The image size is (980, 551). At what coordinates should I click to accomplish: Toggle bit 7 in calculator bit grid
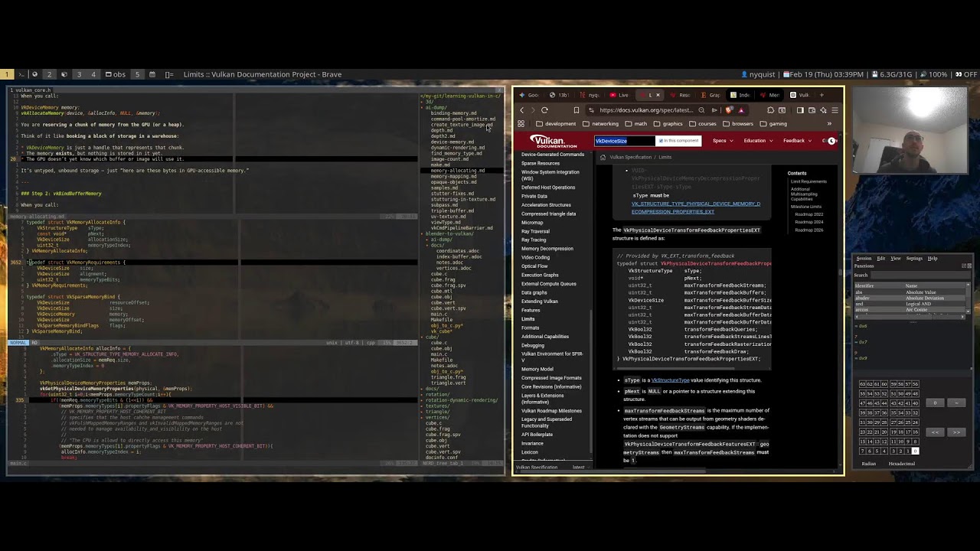(862, 452)
